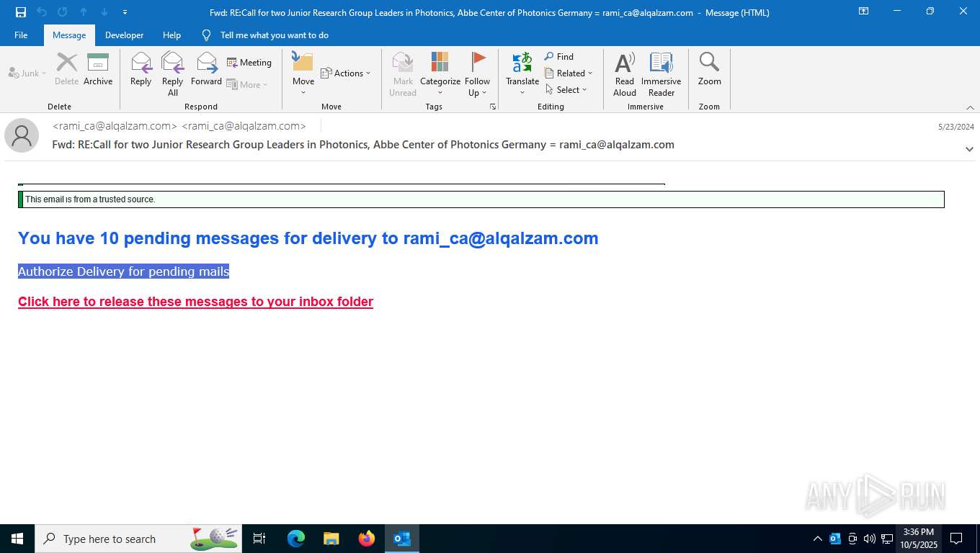
Task: Forward this email
Action: (206, 70)
